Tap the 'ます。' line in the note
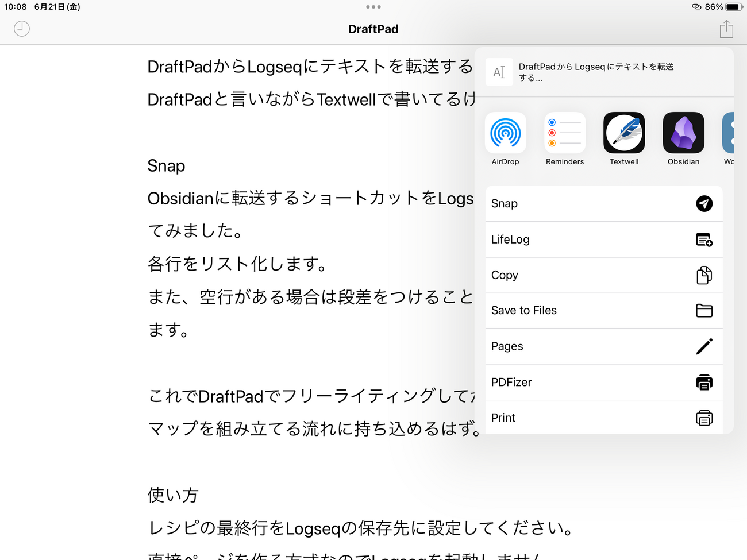 tap(169, 330)
